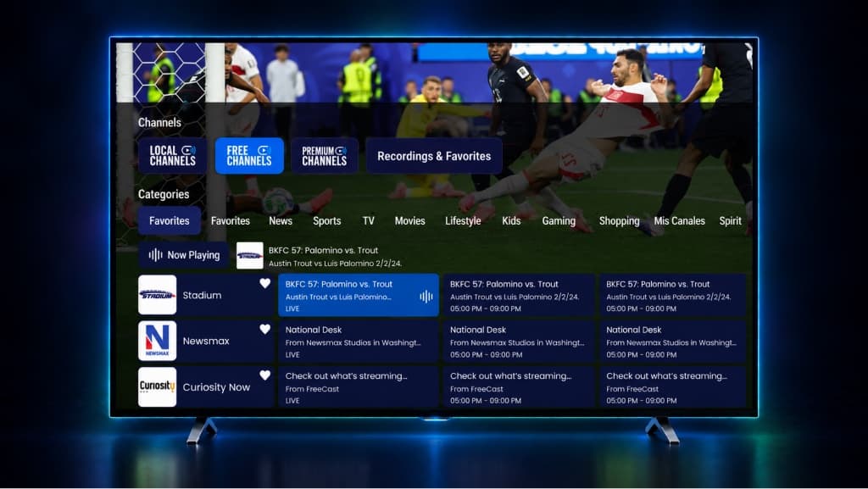
Task: Select the live National Desk program
Action: [359, 342]
